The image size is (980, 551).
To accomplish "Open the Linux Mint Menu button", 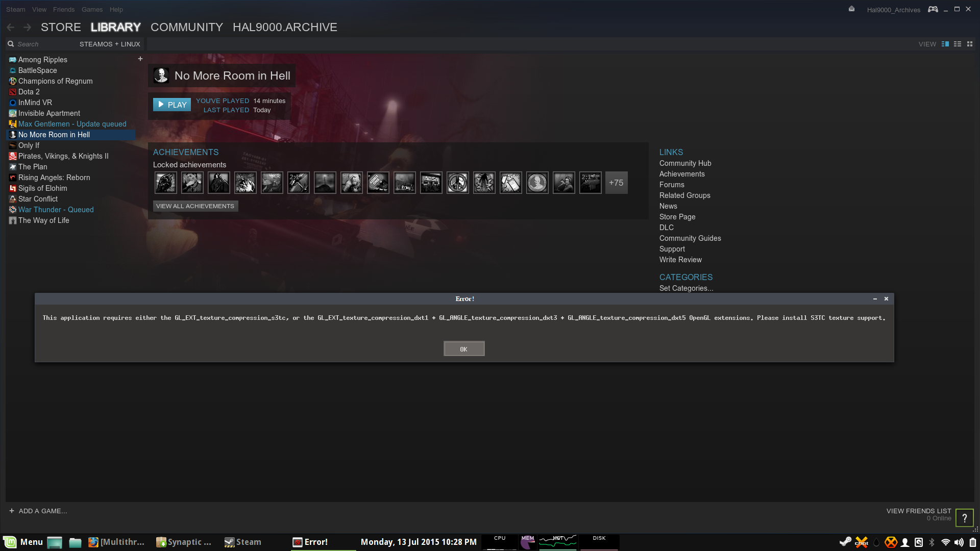I will 23,542.
